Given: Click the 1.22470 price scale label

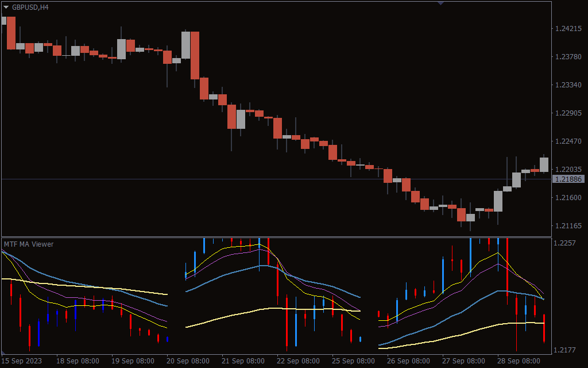Looking at the screenshot, I should (x=568, y=141).
